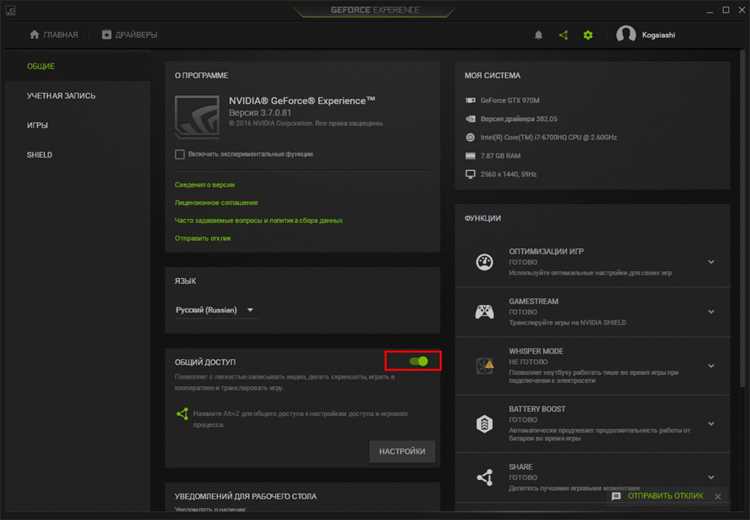
Task: Click the Версия 3.7.0.81 text
Action: [x=260, y=112]
